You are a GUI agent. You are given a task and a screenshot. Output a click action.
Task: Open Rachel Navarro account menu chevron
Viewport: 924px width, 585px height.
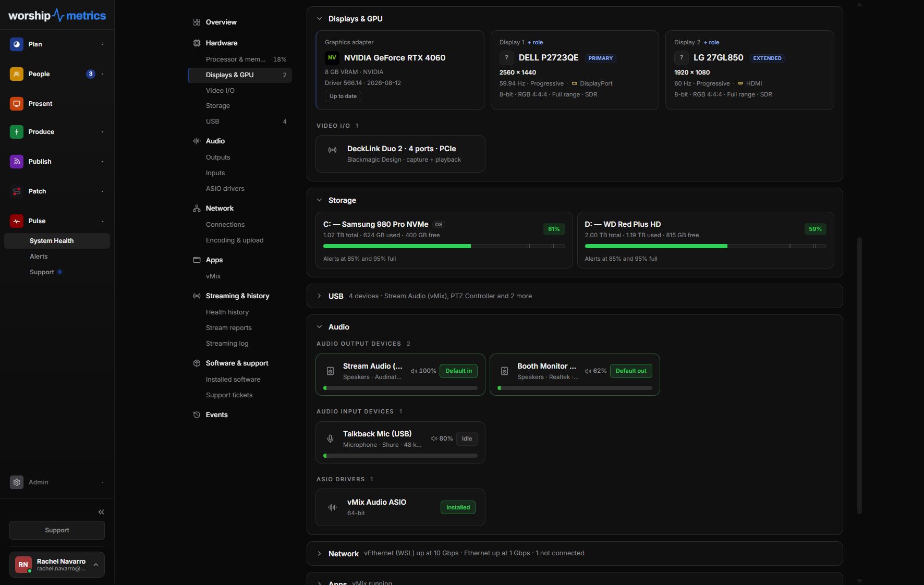click(x=96, y=565)
